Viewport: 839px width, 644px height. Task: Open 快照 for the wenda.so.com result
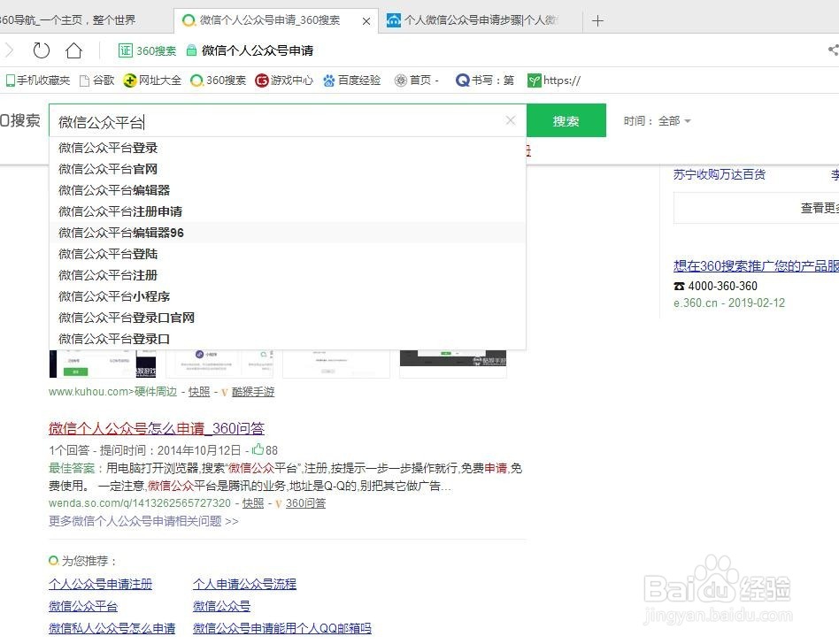click(x=253, y=503)
